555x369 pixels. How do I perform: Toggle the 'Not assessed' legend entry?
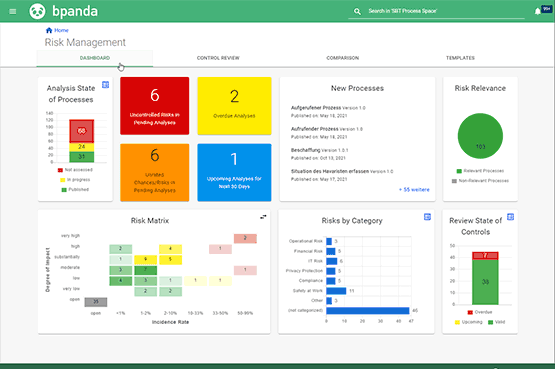tap(75, 170)
